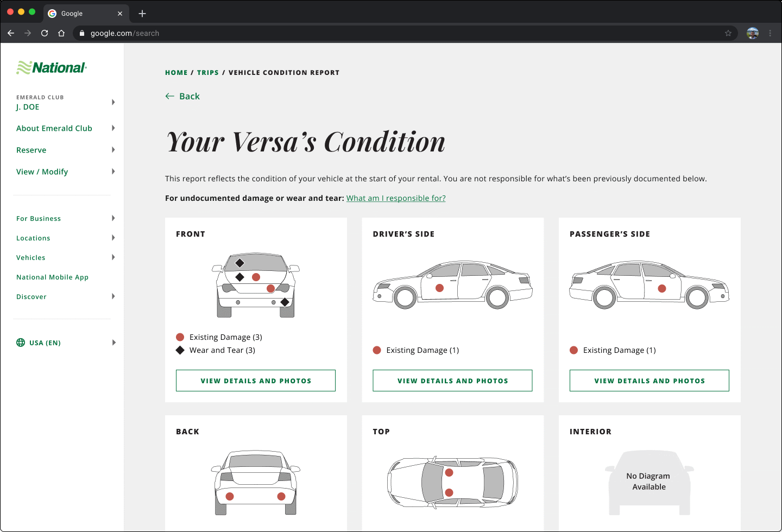782x532 pixels.
Task: Go to HOME breadcrumb
Action: (176, 72)
